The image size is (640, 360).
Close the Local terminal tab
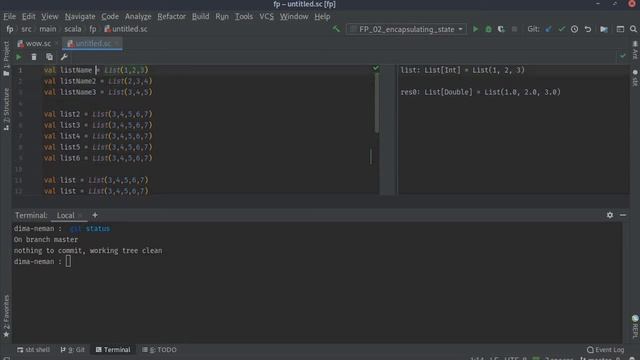(80, 215)
